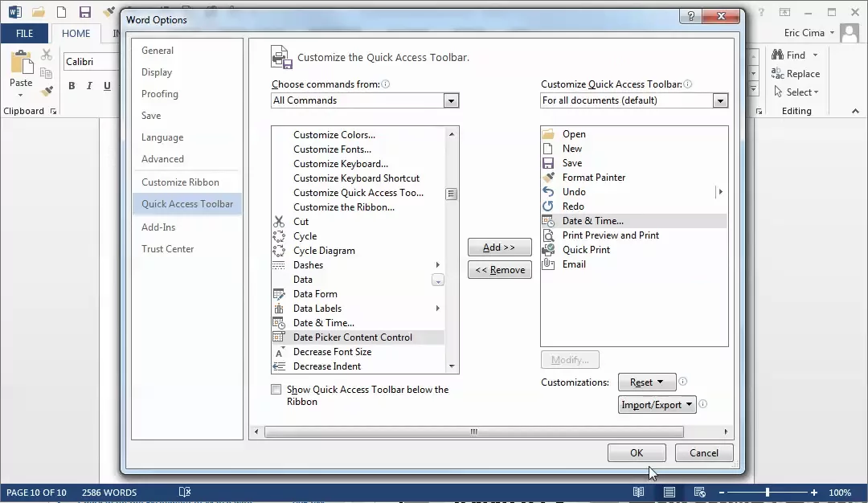Viewport: 868px width, 503px height.
Task: Click the Add >> button
Action: (499, 247)
